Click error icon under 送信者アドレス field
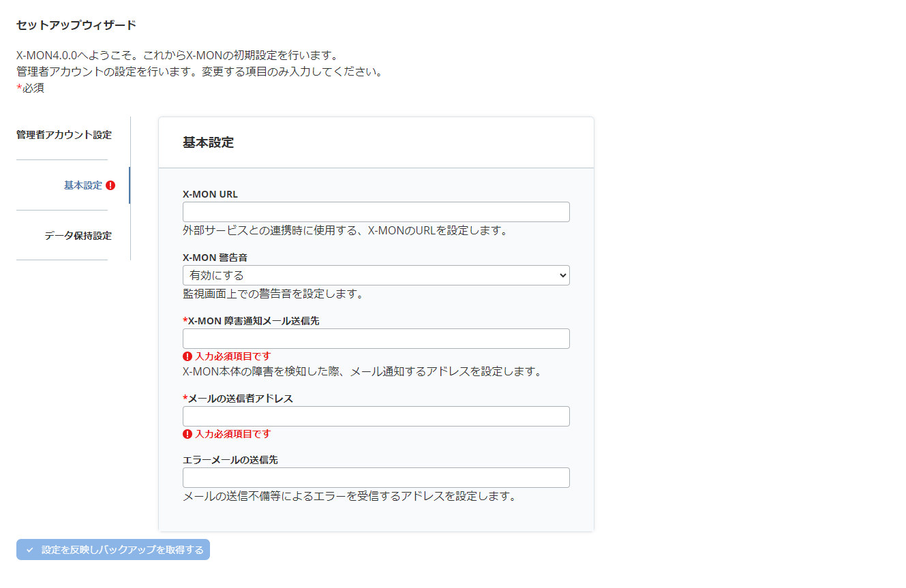The height and width of the screenshot is (588, 906). pyautogui.click(x=187, y=434)
